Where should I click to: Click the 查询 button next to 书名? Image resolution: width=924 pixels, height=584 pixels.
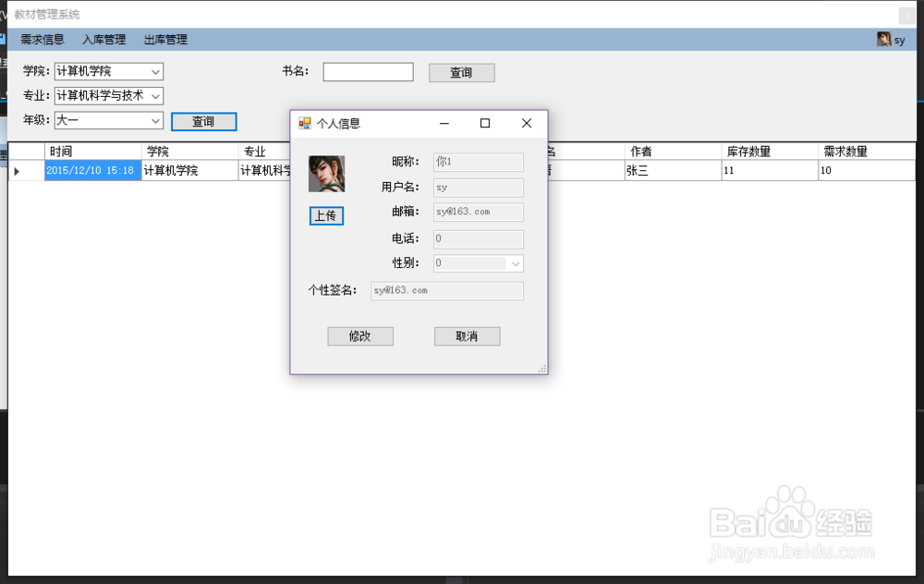pos(461,72)
